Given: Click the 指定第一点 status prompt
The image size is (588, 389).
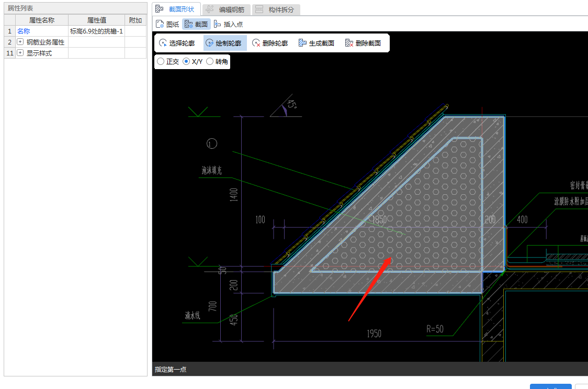Looking at the screenshot, I should click(x=171, y=369).
